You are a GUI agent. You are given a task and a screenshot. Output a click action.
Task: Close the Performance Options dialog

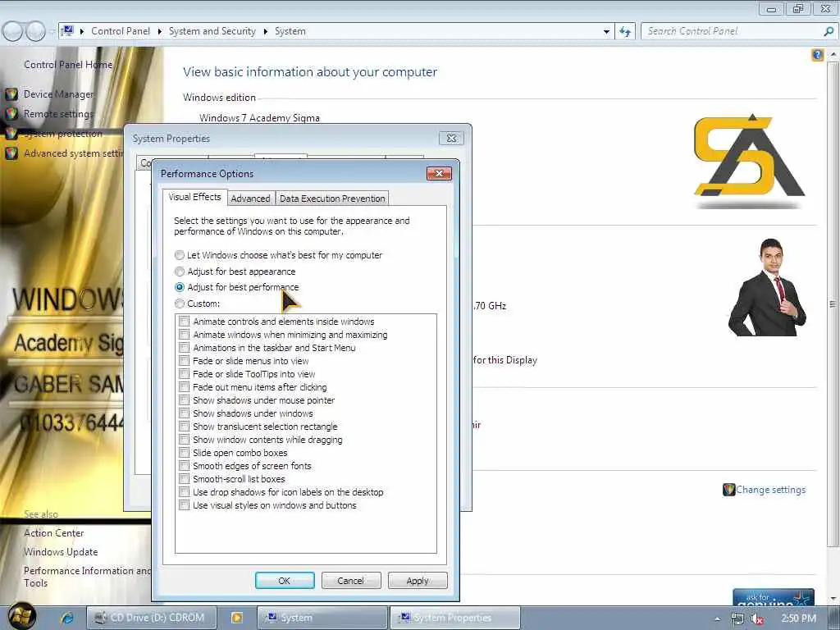click(x=440, y=173)
